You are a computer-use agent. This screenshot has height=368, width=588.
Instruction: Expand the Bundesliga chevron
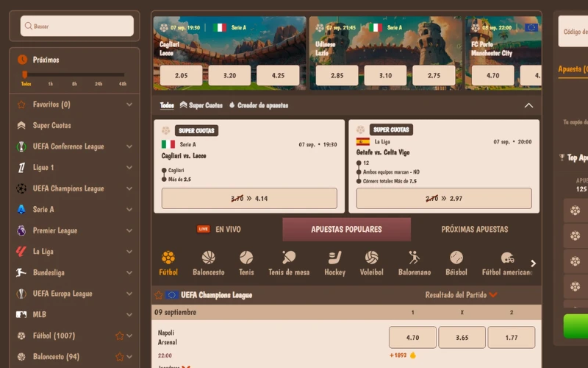[x=129, y=272]
